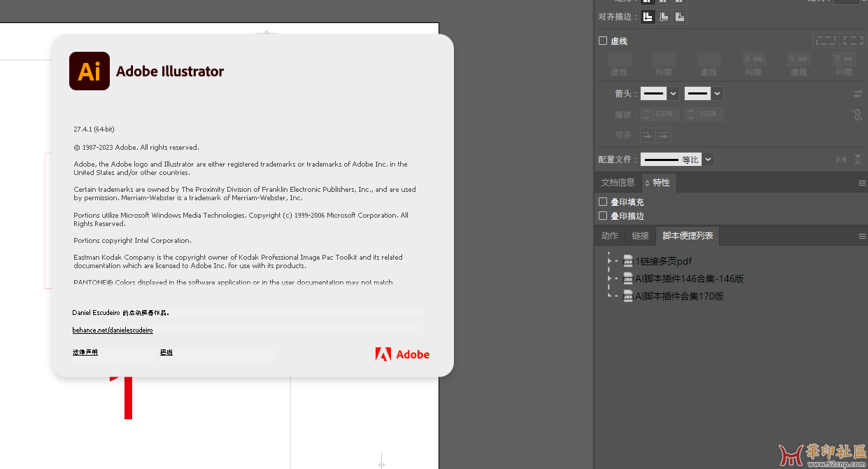Image resolution: width=868 pixels, height=469 pixels.
Task: Set stroke alignment to inside
Action: point(664,17)
